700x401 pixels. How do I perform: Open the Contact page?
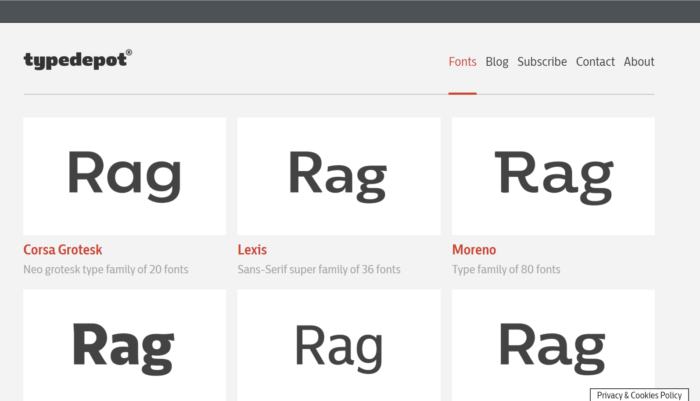click(x=595, y=62)
